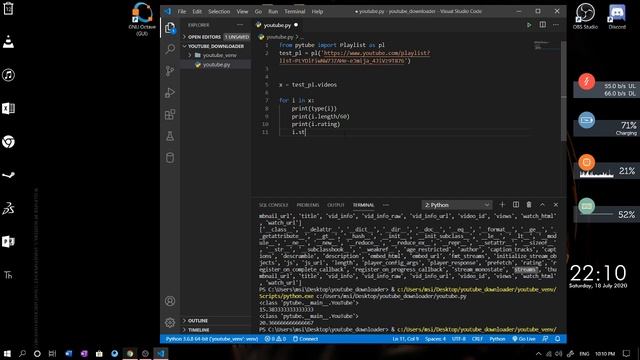Kill terminal with trash icon
This screenshot has width=640, height=360.
click(x=529, y=204)
